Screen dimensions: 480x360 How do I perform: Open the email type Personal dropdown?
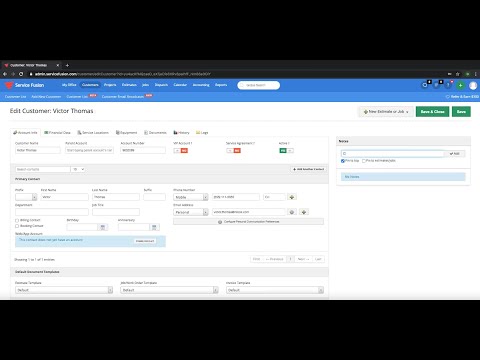pos(191,212)
